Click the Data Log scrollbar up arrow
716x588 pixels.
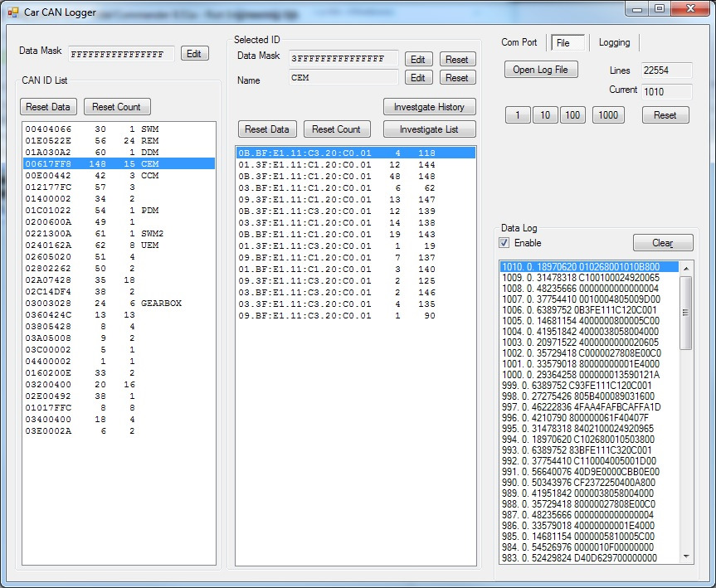(x=686, y=269)
